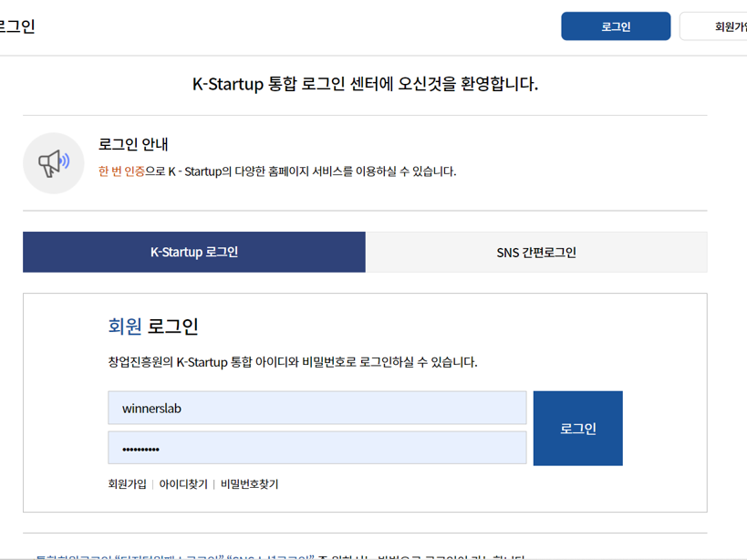
Task: Open the 회원가입 button in the top header
Action: pyautogui.click(x=713, y=26)
